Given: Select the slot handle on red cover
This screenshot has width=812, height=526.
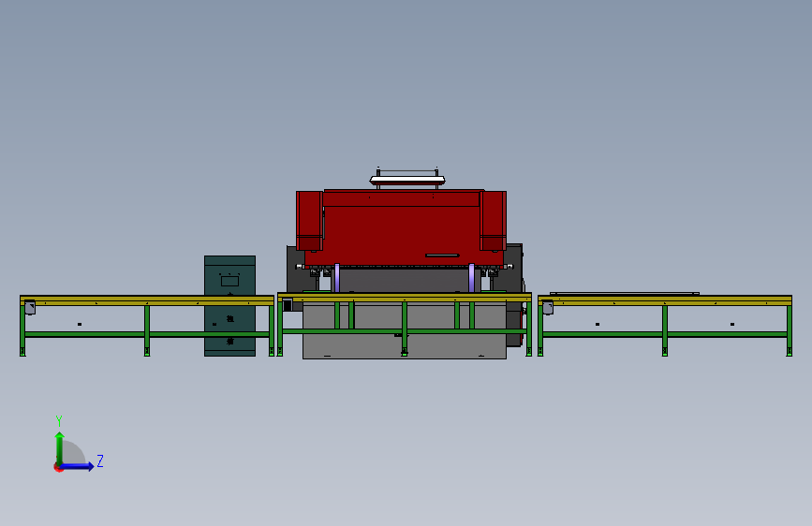Looking at the screenshot, I should coord(442,256).
